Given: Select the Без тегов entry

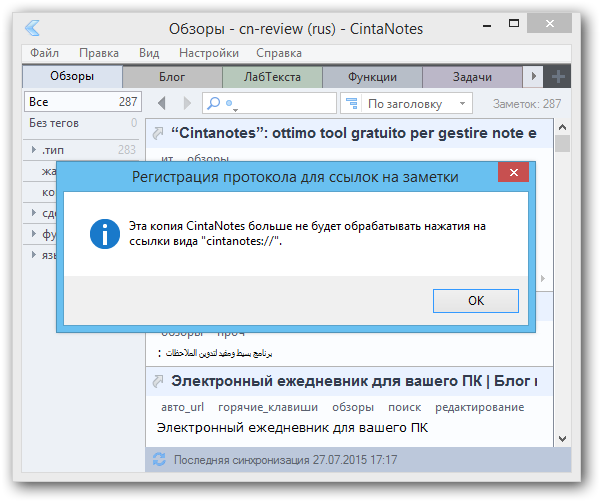Looking at the screenshot, I should pos(83,123).
